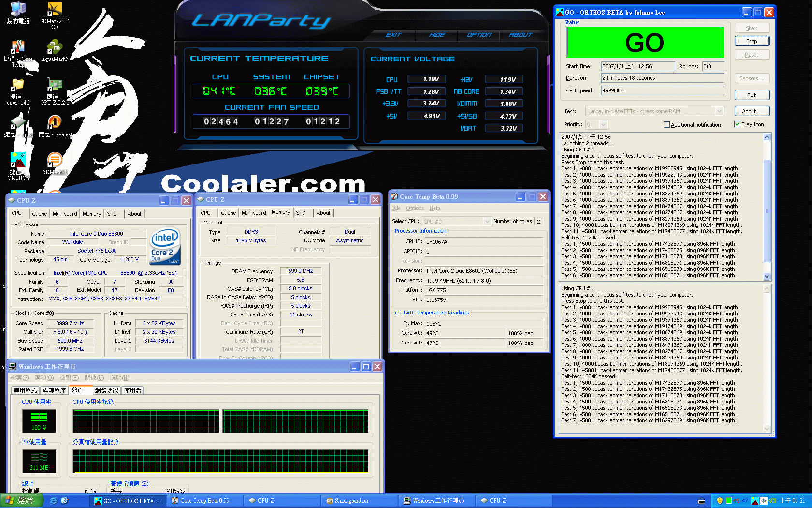The height and width of the screenshot is (508, 812).
Task: Click the PF usage 211 MB gauge
Action: tap(39, 461)
